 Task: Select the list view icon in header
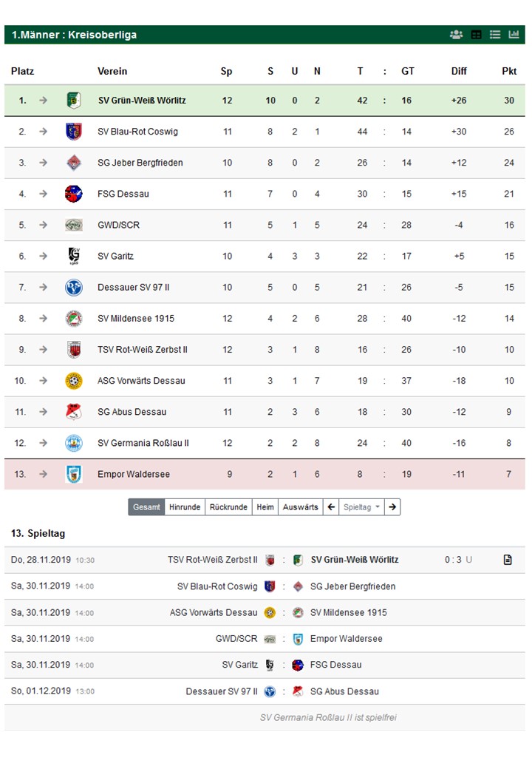(x=495, y=35)
